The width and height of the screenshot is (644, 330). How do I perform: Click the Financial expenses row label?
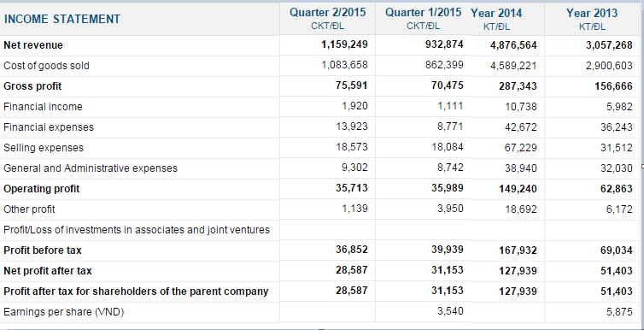click(49, 127)
